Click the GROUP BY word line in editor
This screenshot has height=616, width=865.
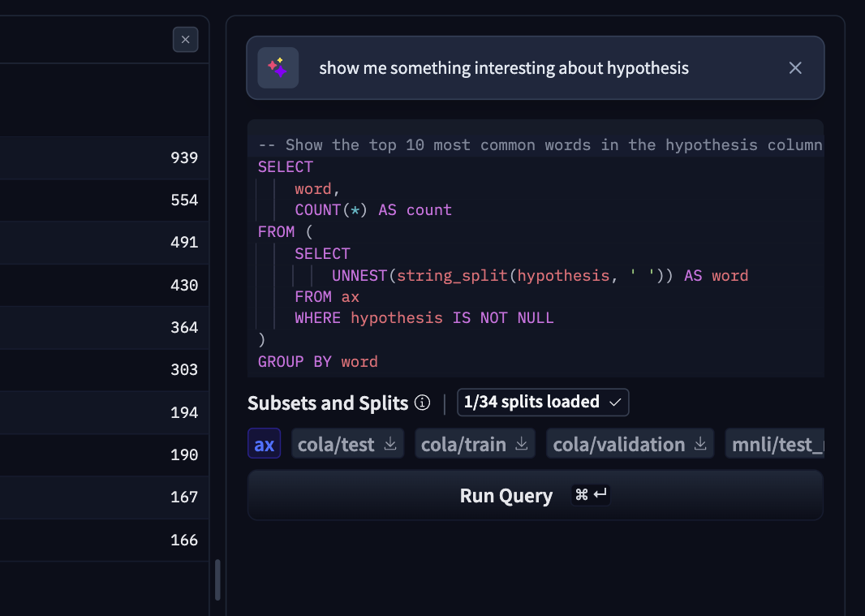[318, 361]
